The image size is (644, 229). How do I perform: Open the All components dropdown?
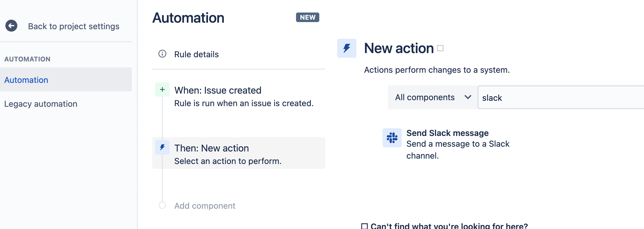pyautogui.click(x=432, y=97)
